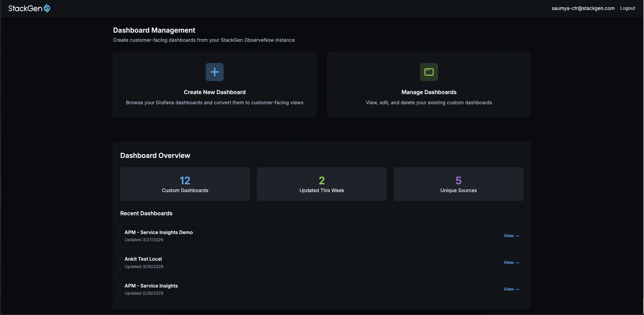Select the 5 Unique Sources stat card

point(458,184)
